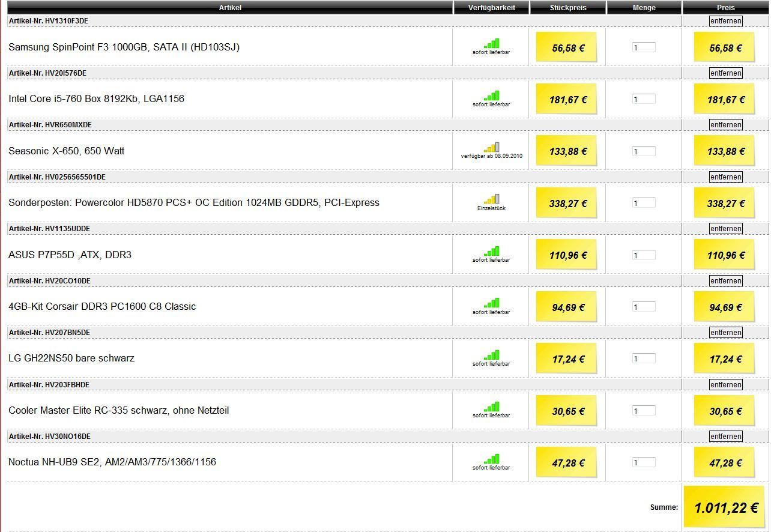This screenshot has height=532, width=771.
Task: Remove article HV207BN5DE with entfernen button
Action: (725, 332)
